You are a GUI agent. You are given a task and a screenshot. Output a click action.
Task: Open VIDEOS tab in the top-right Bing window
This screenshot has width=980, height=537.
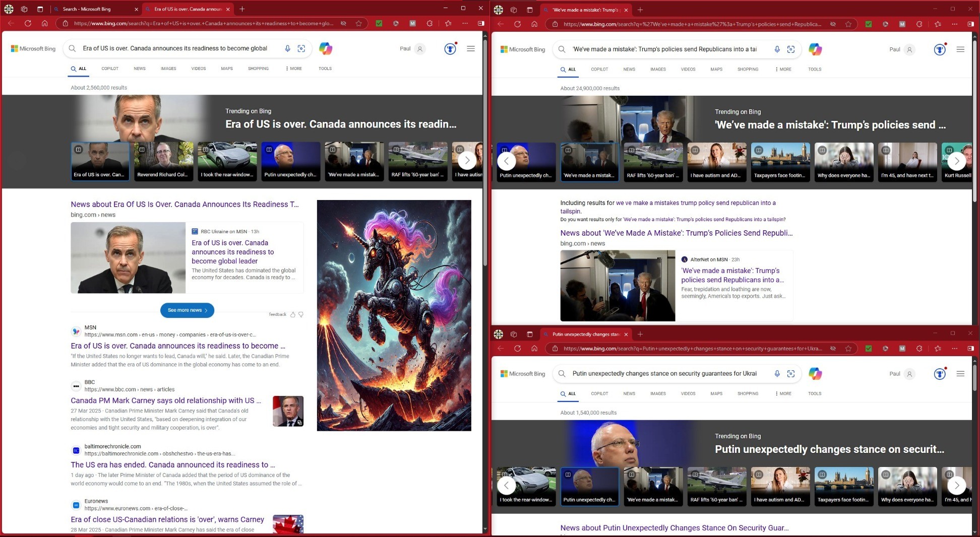coord(688,70)
